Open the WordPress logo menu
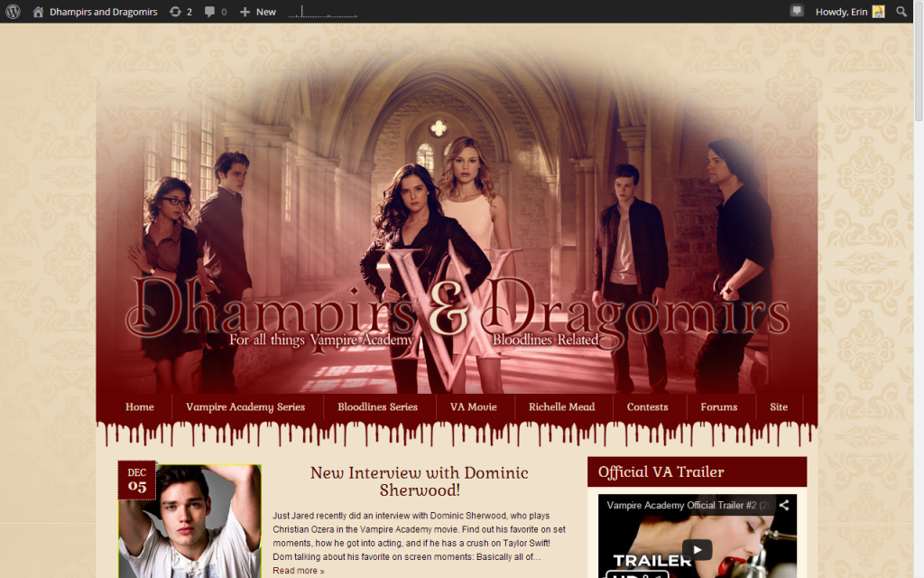924x578 pixels. [13, 11]
